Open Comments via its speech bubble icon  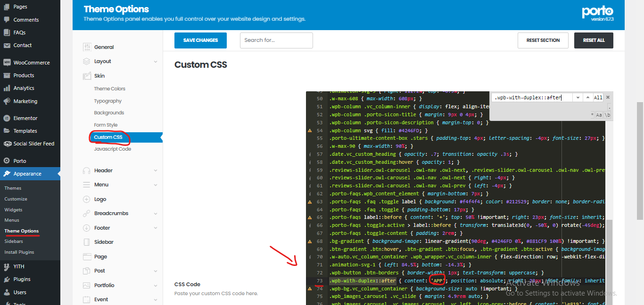click(7, 20)
